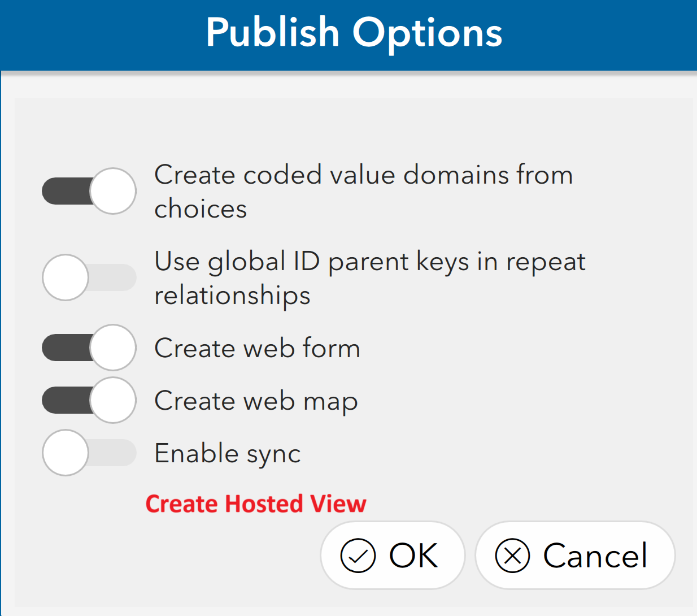
Task: Confirm the options with the OK button
Action: coord(393,555)
